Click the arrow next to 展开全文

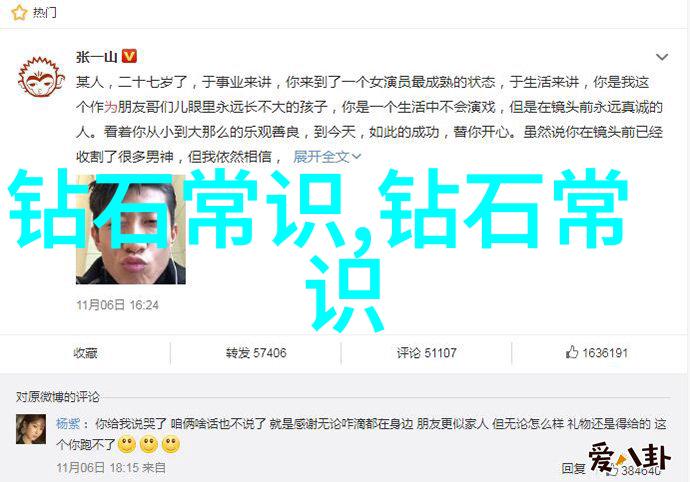(357, 157)
